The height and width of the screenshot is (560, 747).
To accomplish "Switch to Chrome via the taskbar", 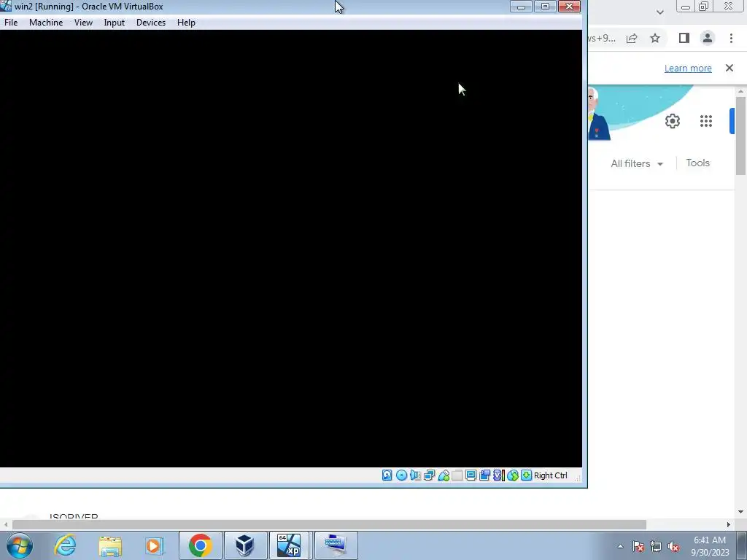I will click(x=200, y=545).
